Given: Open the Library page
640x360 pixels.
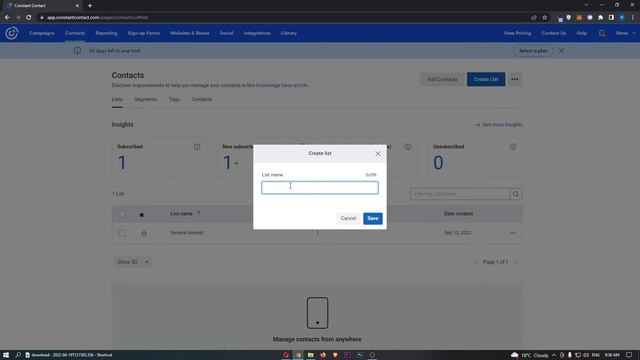Looking at the screenshot, I should (x=289, y=33).
